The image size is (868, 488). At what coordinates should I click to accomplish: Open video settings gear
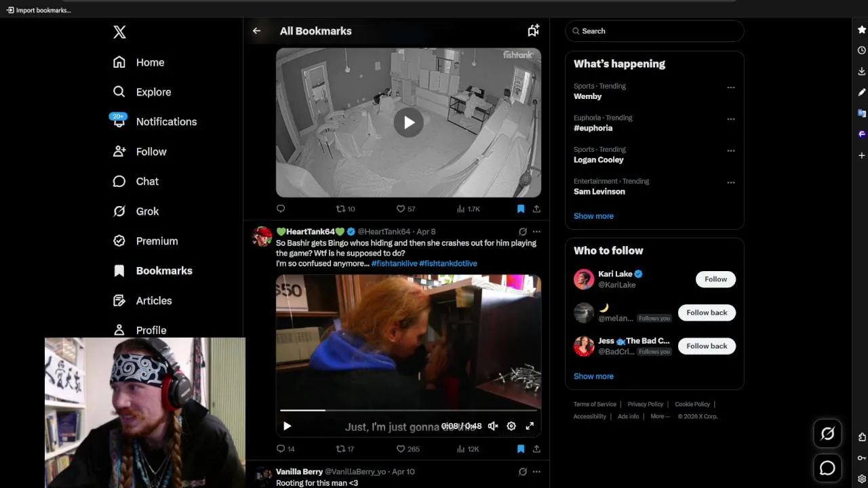pyautogui.click(x=511, y=426)
